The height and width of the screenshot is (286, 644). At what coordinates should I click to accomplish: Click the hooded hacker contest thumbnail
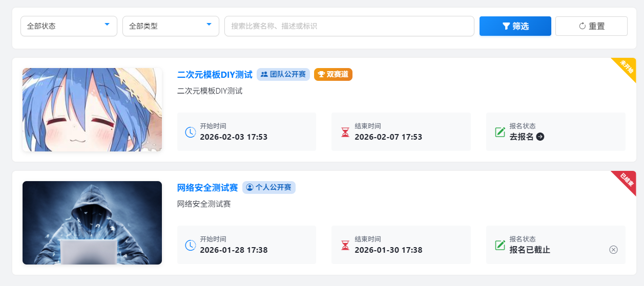coord(92,223)
